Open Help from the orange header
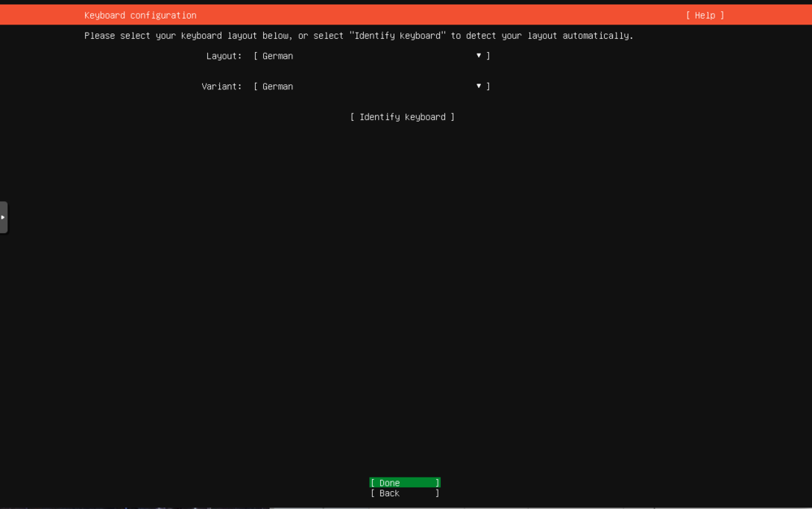Image resolution: width=812 pixels, height=509 pixels. click(x=703, y=15)
